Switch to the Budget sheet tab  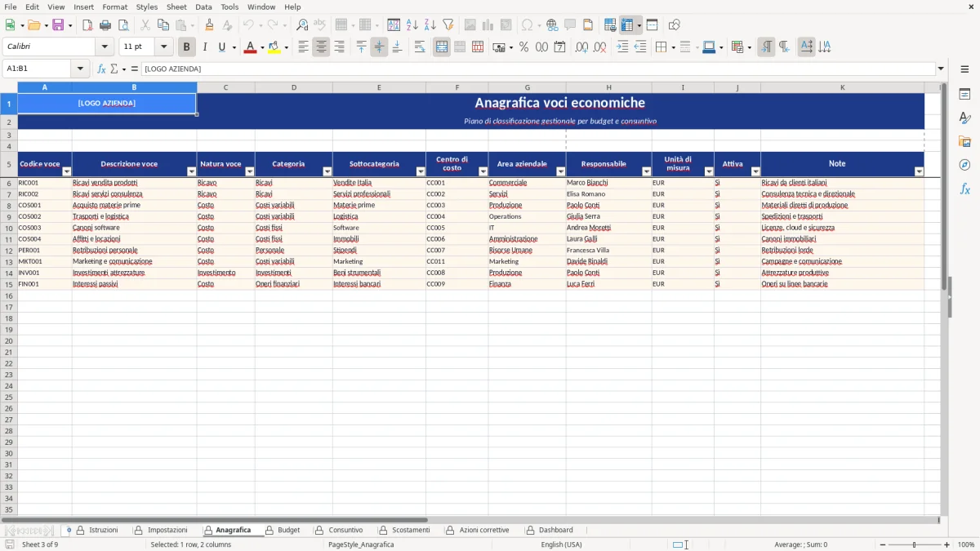(288, 530)
